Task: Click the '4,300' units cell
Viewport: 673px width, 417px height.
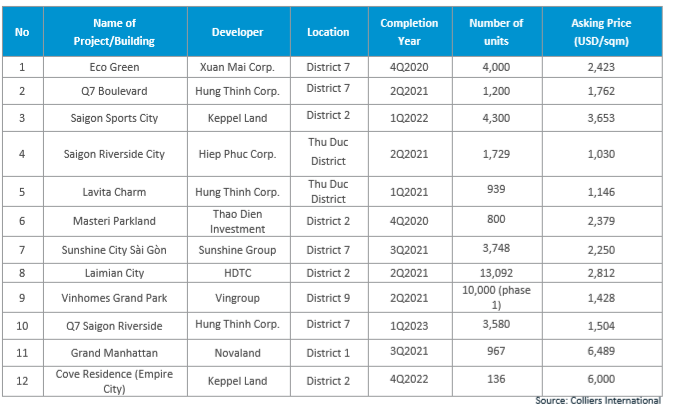Action: [x=497, y=118]
